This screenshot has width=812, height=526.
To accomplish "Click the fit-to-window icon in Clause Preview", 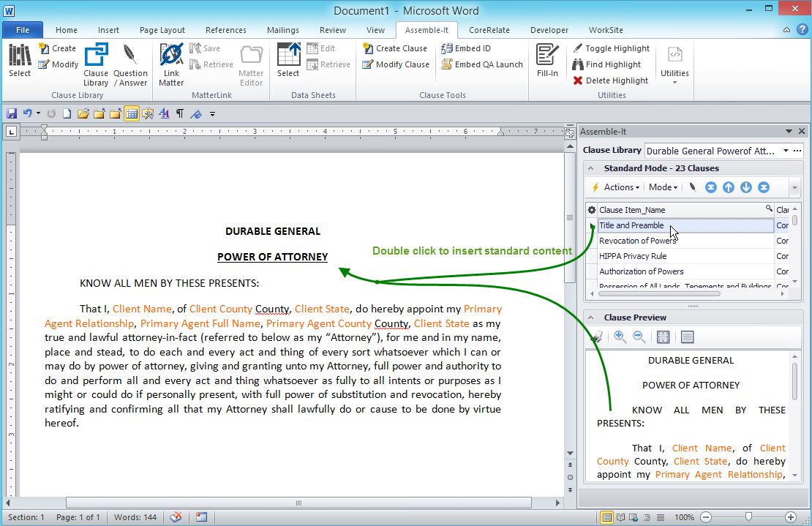I will (663, 337).
